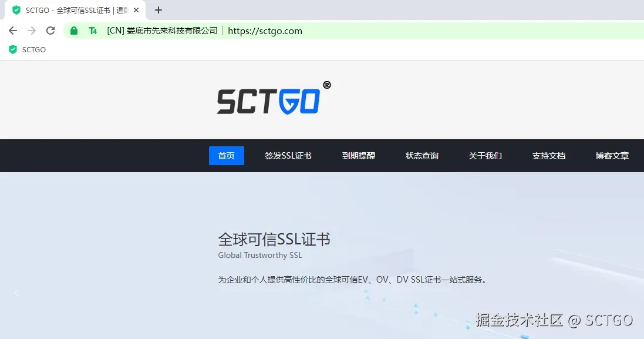This screenshot has height=339, width=644.
Task: Click the browser forward arrow
Action: pyautogui.click(x=32, y=31)
